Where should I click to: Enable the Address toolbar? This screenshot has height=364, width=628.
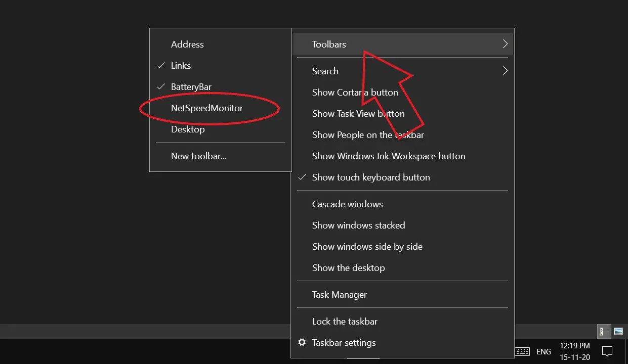coord(221,44)
